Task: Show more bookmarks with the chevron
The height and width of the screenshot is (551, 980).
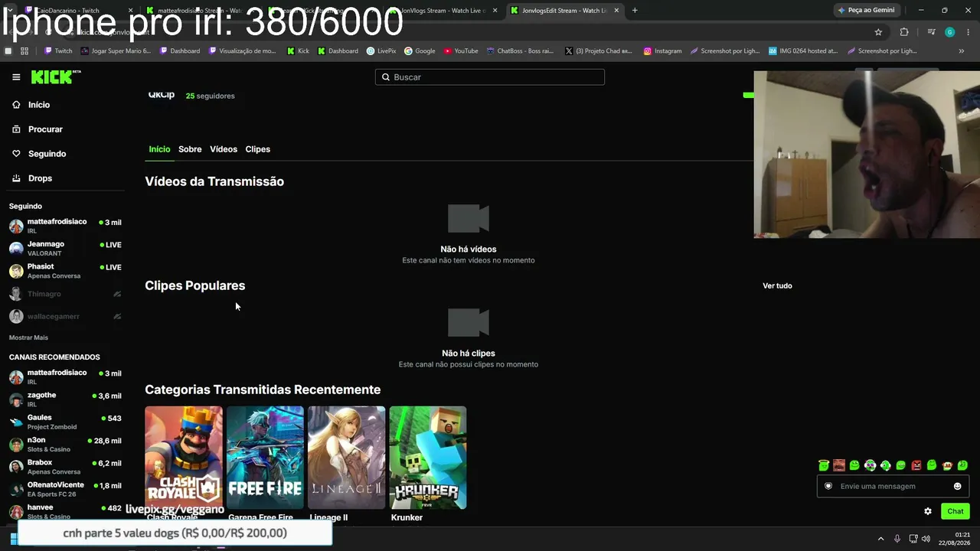Action: point(962,51)
